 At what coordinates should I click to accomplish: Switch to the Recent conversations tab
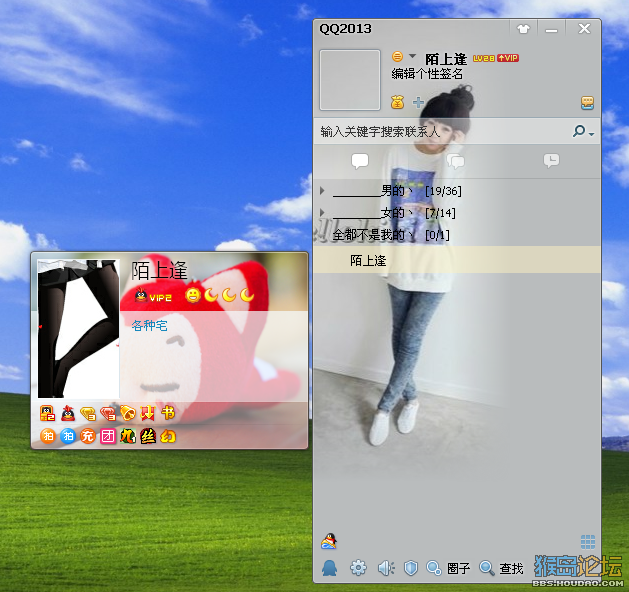(551, 160)
